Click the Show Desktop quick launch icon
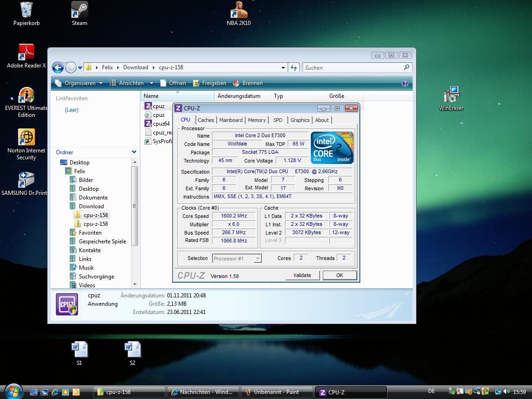This screenshot has height=399, width=532. (x=33, y=392)
